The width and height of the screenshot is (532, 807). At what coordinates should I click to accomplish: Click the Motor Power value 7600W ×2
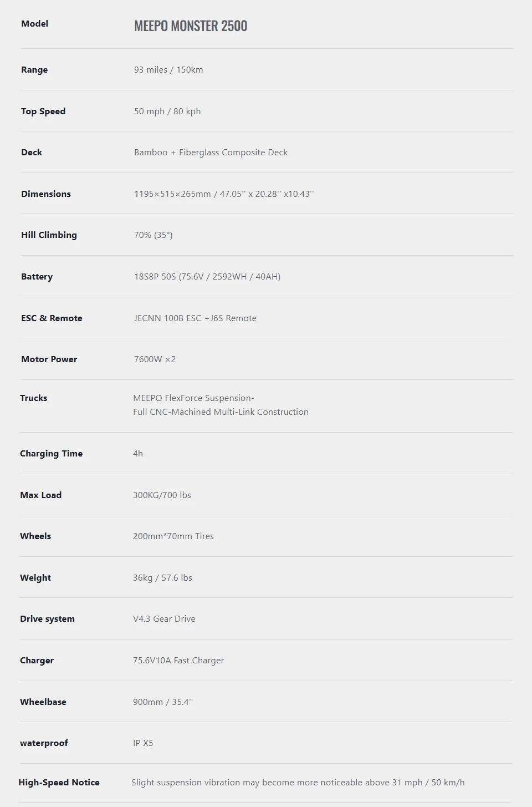tap(155, 359)
